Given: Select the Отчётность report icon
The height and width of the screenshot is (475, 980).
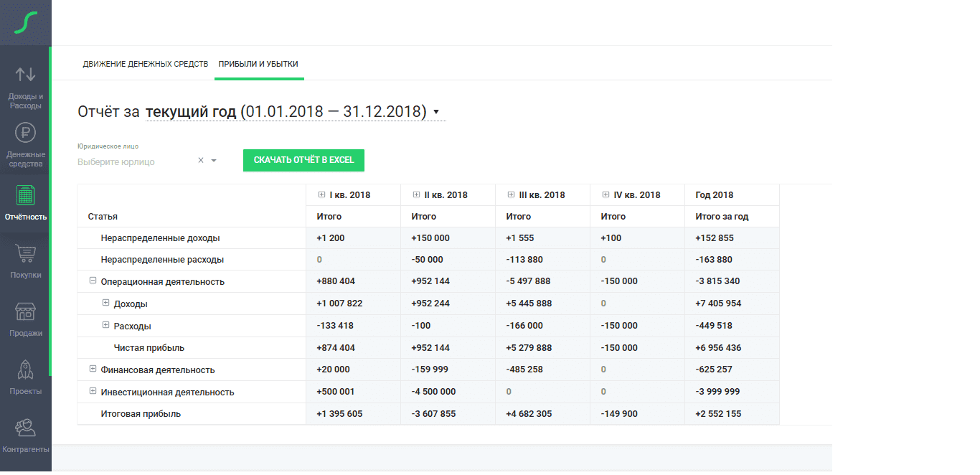Looking at the screenshot, I should tap(25, 195).
